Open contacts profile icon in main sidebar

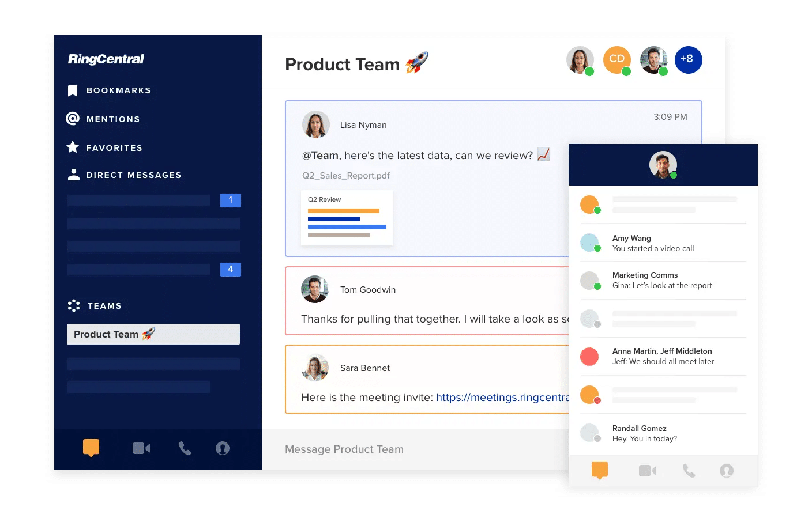click(223, 448)
